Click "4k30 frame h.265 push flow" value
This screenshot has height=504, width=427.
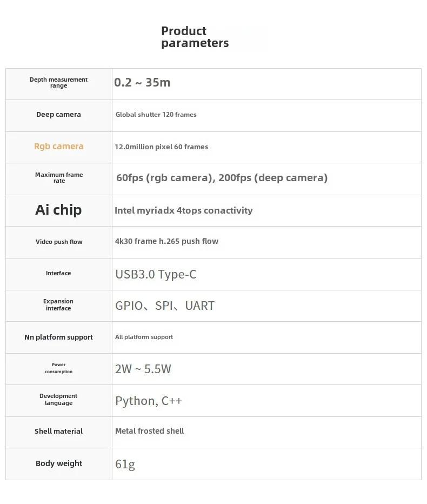point(166,241)
